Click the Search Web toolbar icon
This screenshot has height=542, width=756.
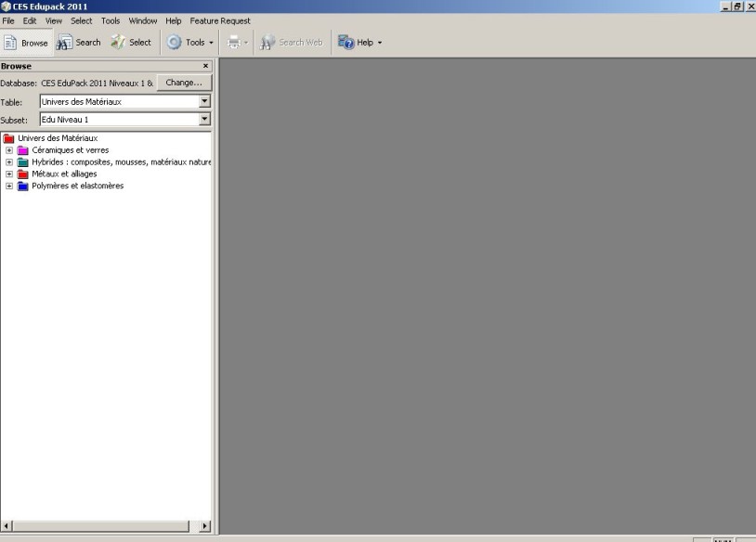[267, 43]
